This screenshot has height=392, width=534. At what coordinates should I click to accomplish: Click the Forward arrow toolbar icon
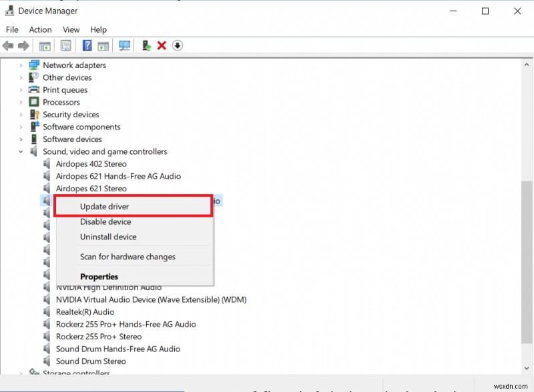pyautogui.click(x=23, y=45)
